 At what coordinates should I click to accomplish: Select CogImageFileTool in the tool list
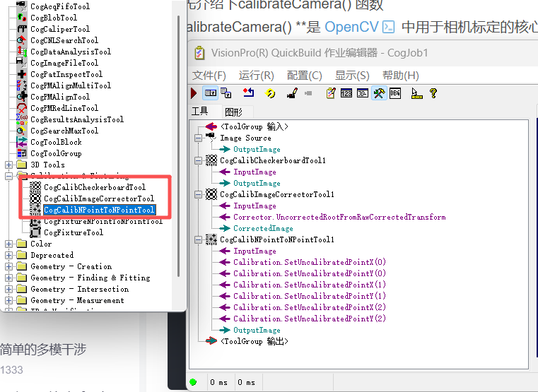tap(64, 63)
